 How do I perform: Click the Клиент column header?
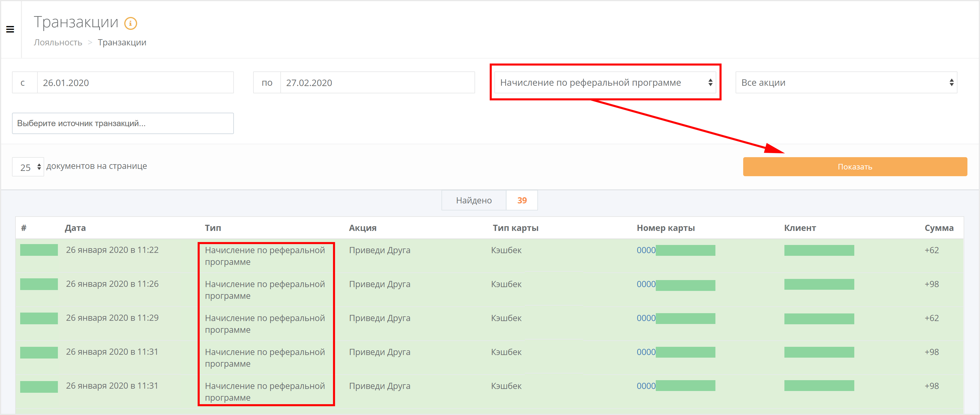tap(800, 228)
